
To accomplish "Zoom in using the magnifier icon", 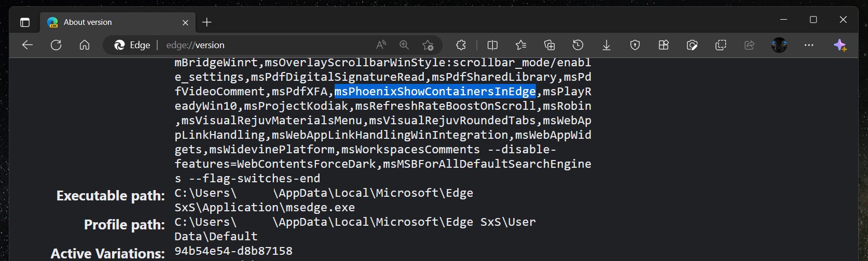I will click(x=404, y=45).
